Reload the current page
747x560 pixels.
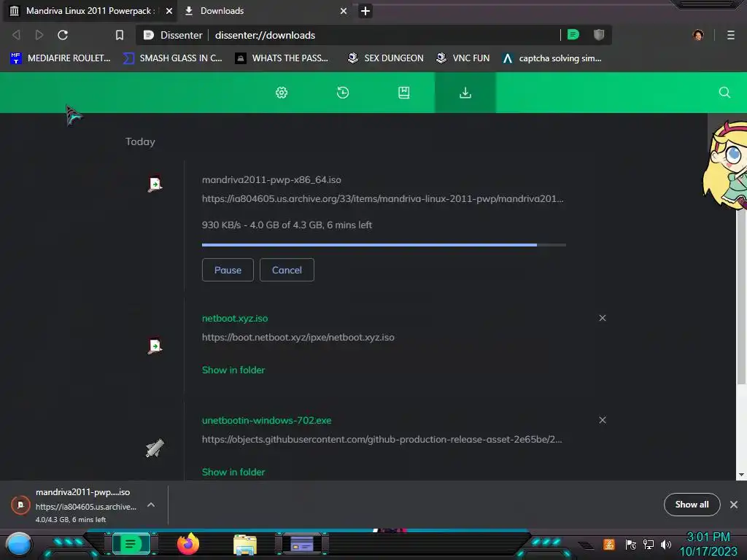point(63,35)
